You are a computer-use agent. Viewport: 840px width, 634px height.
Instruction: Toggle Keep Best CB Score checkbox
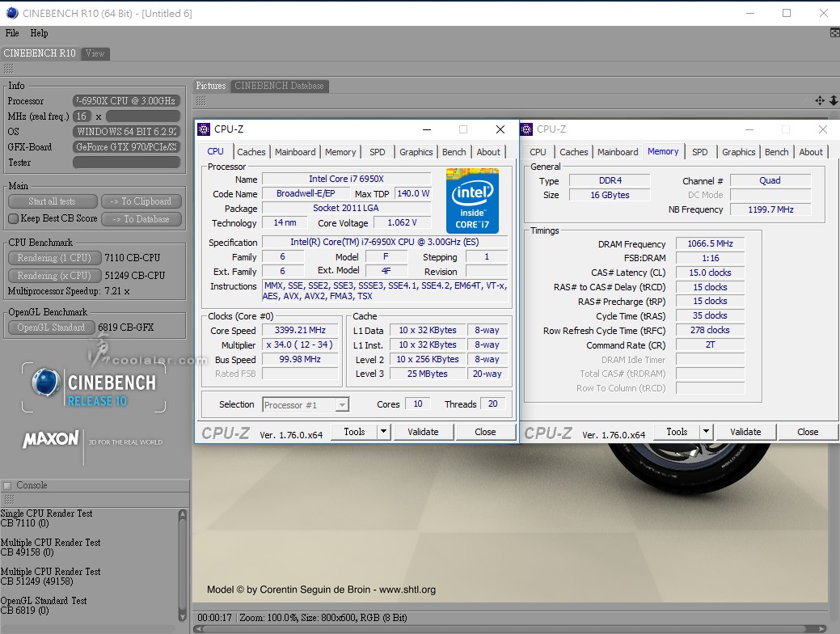14,218
